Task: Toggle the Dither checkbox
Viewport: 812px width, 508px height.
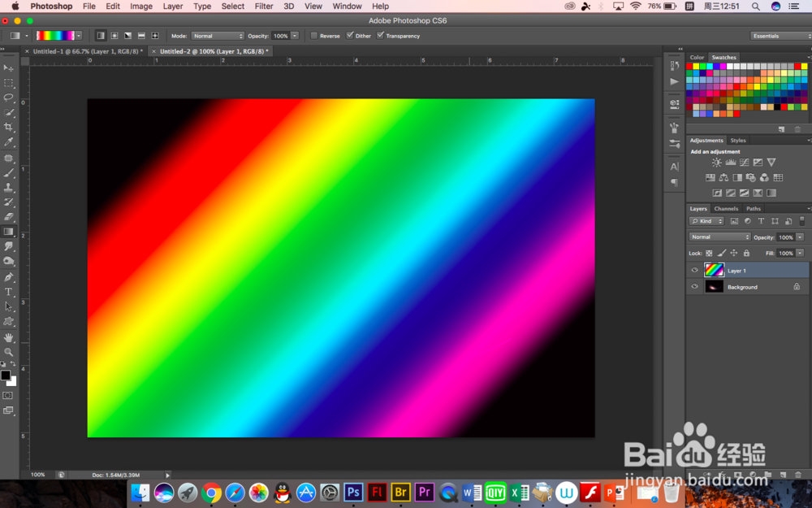Action: pos(350,36)
